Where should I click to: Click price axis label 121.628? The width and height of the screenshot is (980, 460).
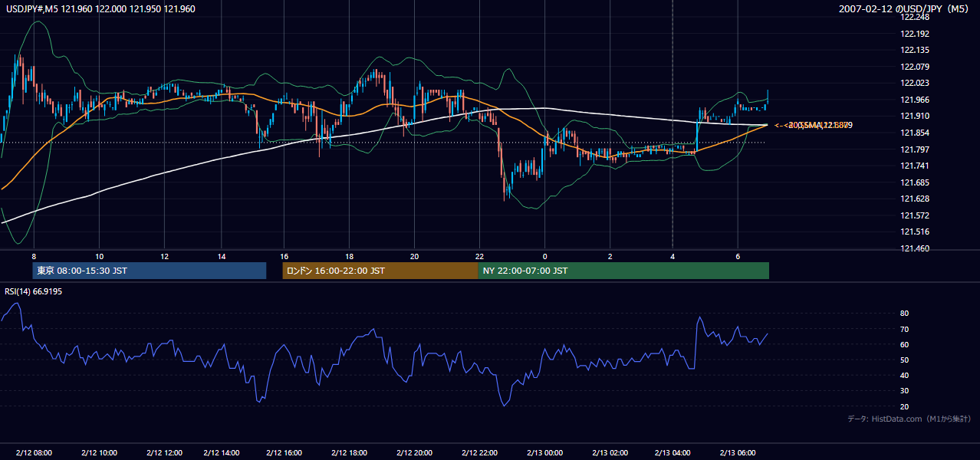pos(916,199)
